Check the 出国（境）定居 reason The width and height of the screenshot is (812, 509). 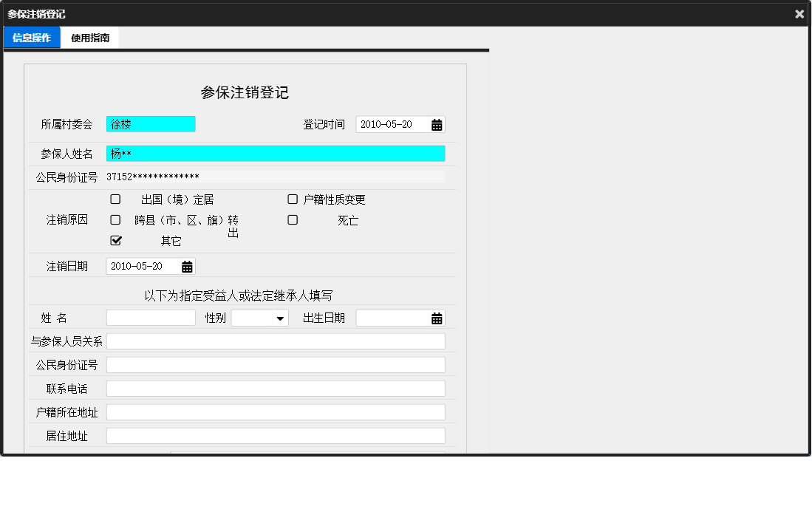click(115, 199)
